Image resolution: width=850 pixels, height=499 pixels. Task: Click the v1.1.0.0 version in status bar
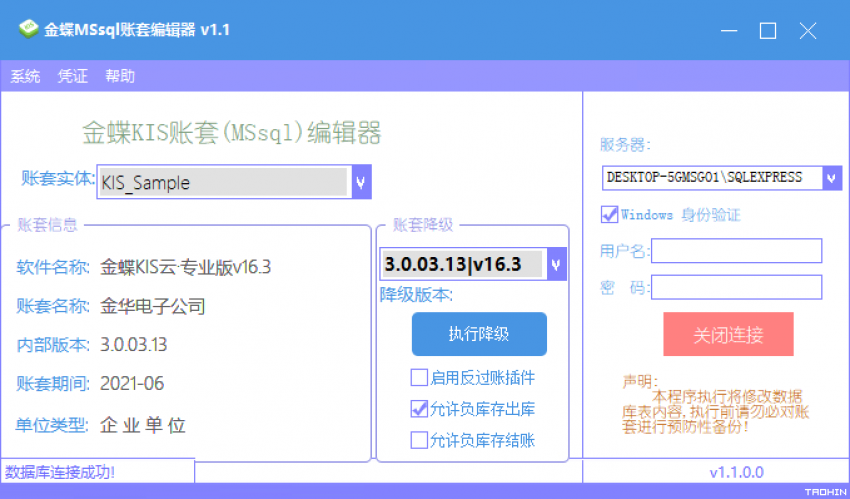(736, 472)
